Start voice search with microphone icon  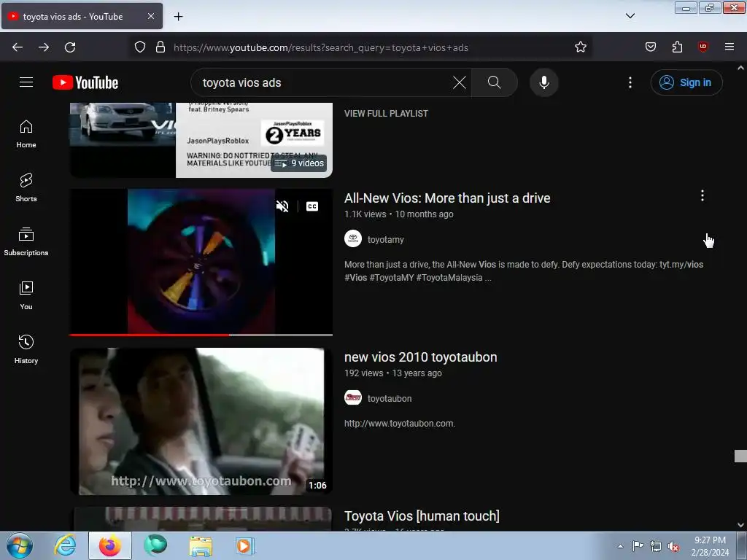point(543,82)
